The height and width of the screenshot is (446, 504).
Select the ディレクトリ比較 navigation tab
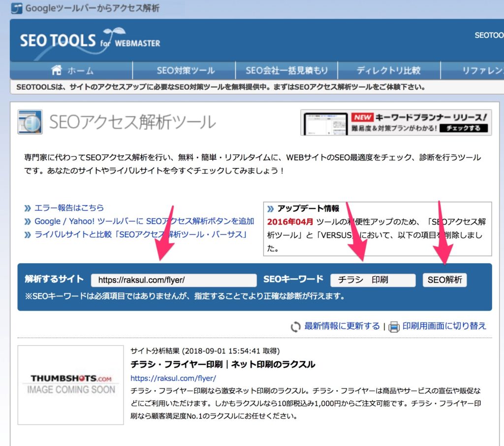(388, 70)
